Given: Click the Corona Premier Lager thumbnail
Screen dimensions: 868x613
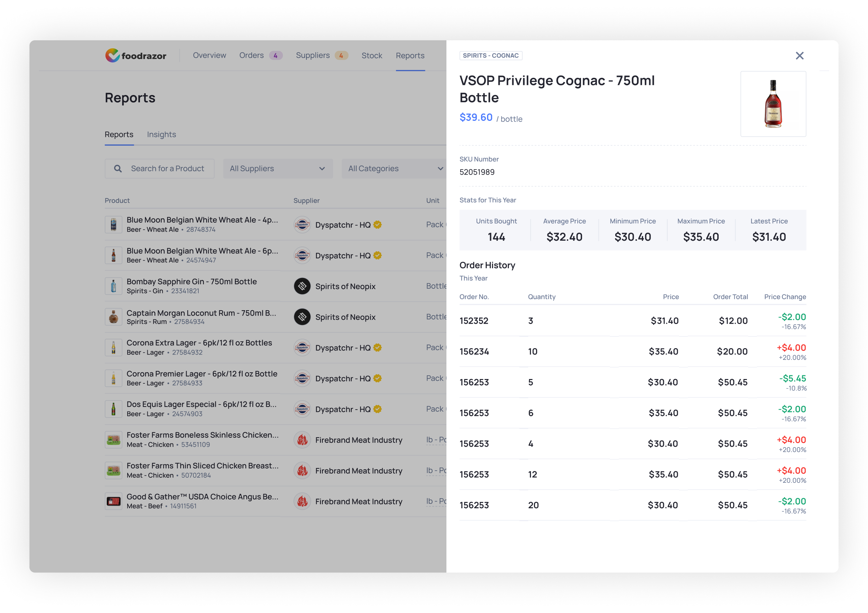Looking at the screenshot, I should [x=113, y=378].
